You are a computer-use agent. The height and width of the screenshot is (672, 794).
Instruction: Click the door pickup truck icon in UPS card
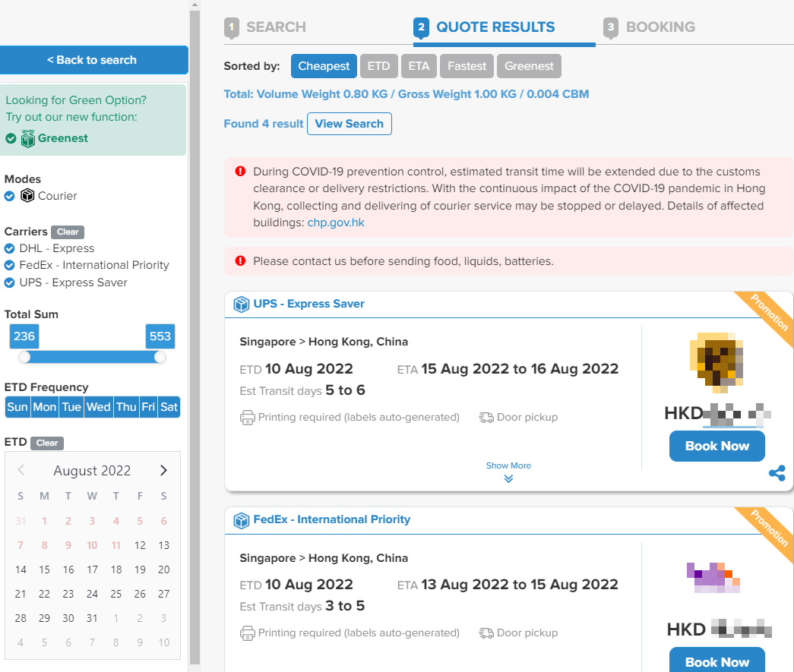486,418
